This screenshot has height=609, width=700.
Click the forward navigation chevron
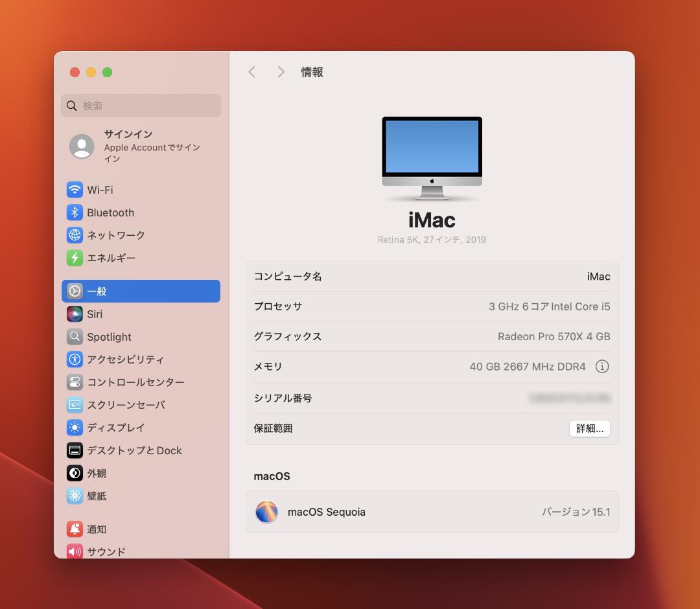(281, 72)
